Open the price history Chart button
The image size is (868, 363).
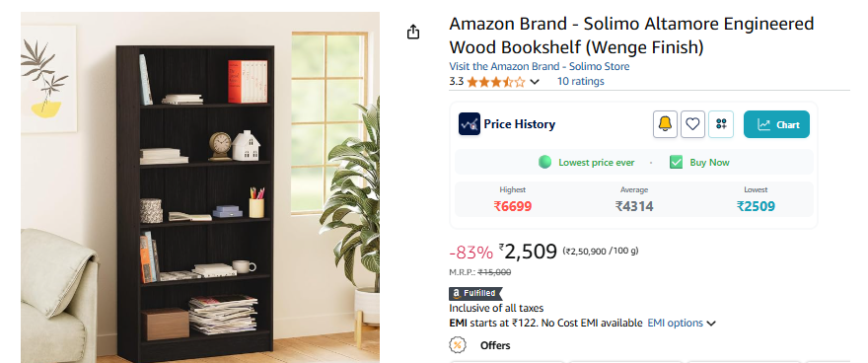pos(776,124)
